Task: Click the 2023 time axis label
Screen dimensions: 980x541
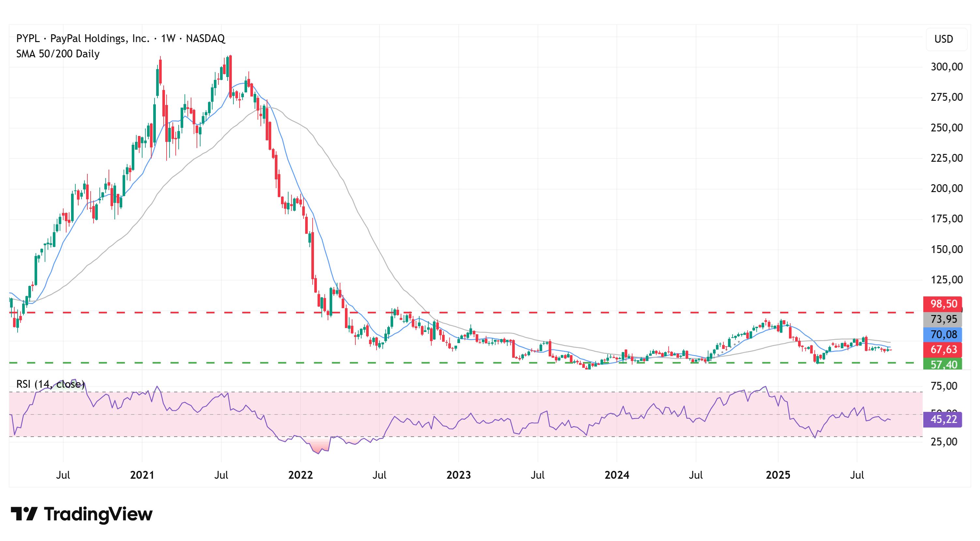Action: (x=458, y=475)
